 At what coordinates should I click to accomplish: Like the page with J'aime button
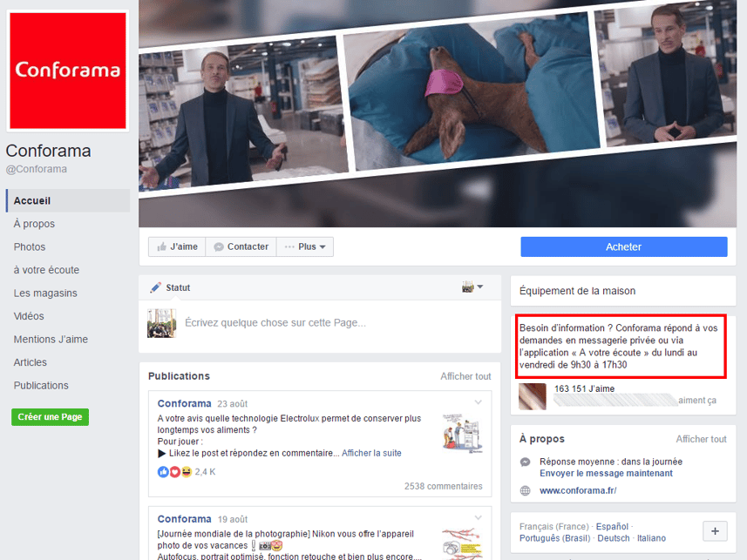[177, 246]
